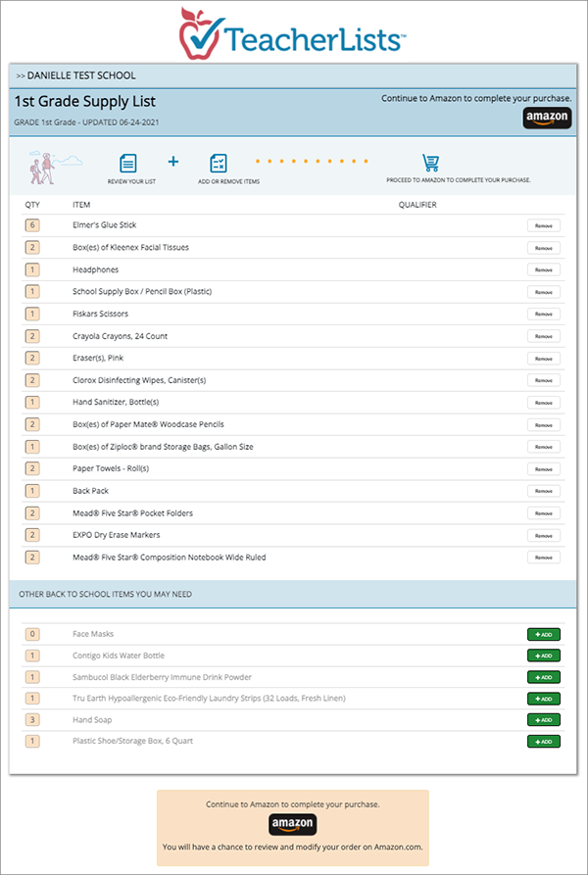
Task: Click the shopping cart icon
Action: [430, 163]
